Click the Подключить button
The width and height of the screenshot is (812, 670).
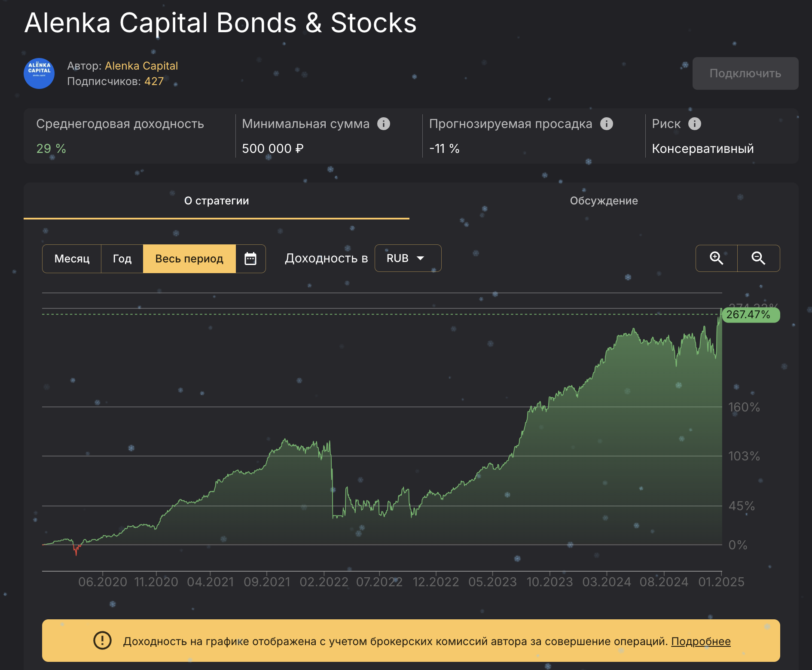(x=745, y=73)
